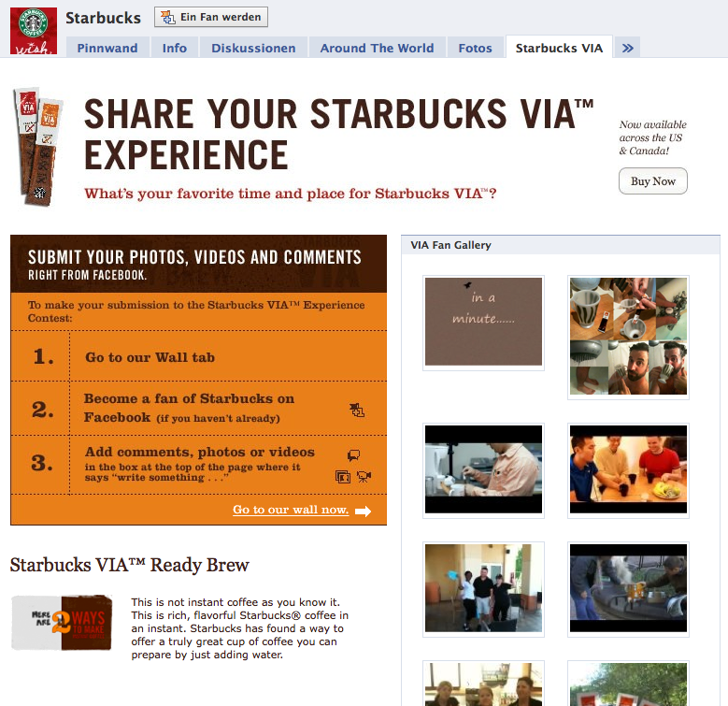Image resolution: width=728 pixels, height=706 pixels.
Task: Open the Pinnwand tab
Action: [107, 48]
